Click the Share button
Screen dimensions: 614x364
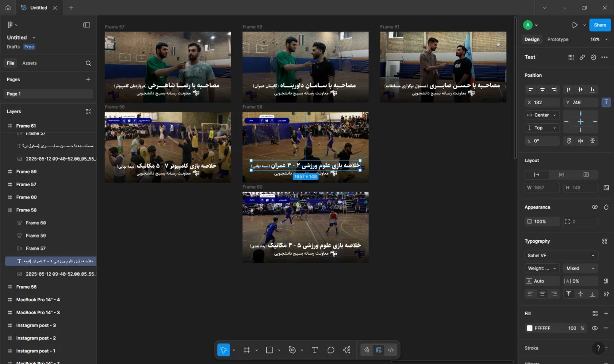click(600, 25)
